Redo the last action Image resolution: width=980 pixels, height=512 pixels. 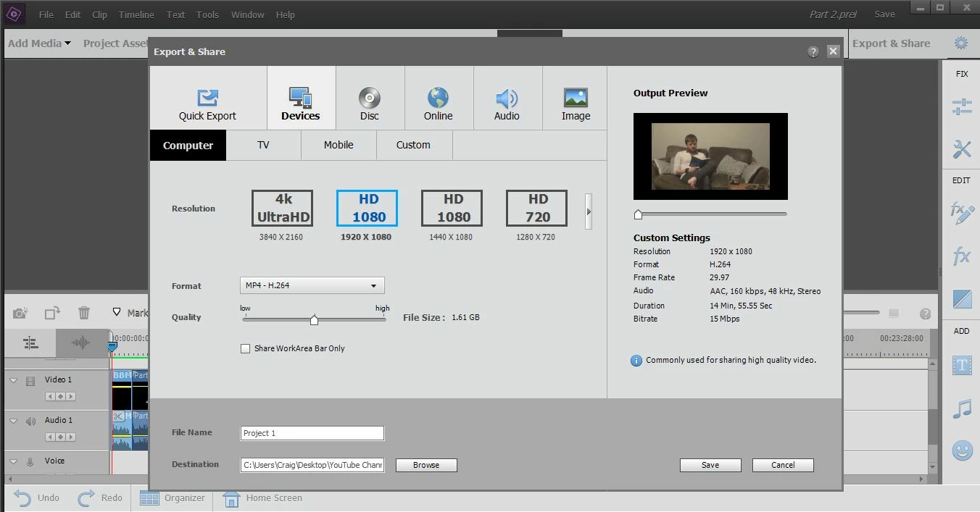100,498
